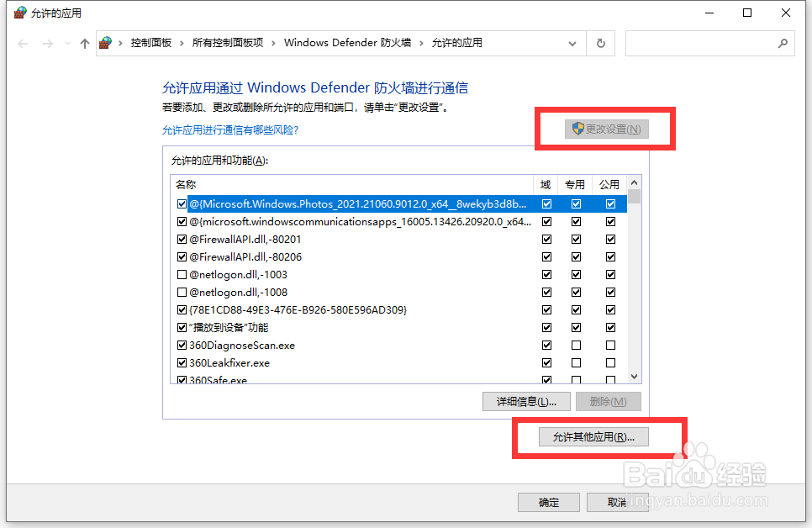
Task: Check the @netlogon.dll,-1008 name checkbox
Action: point(182,293)
